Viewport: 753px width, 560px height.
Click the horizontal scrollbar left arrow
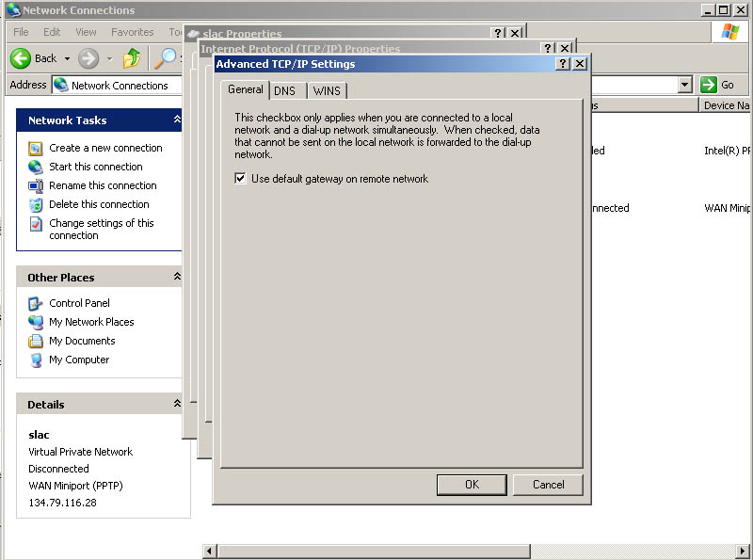[209, 551]
